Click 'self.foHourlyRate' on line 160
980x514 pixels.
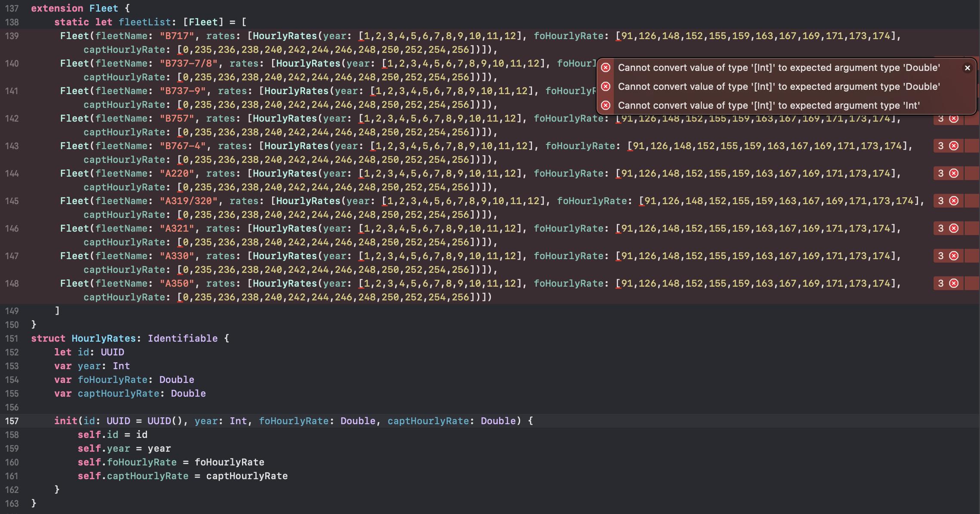coord(127,462)
